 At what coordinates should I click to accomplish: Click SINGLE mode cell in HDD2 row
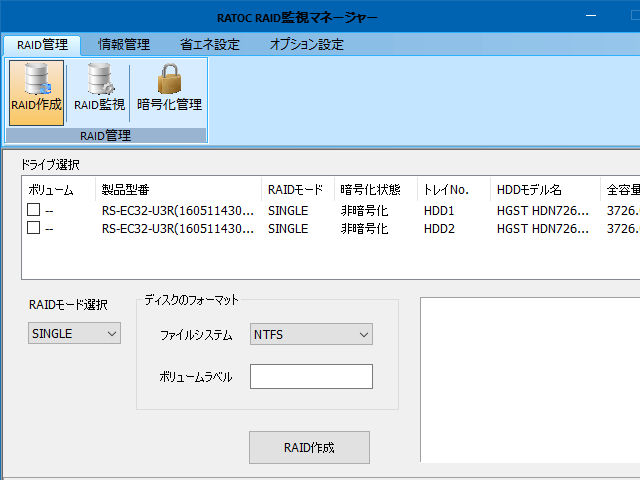point(288,229)
